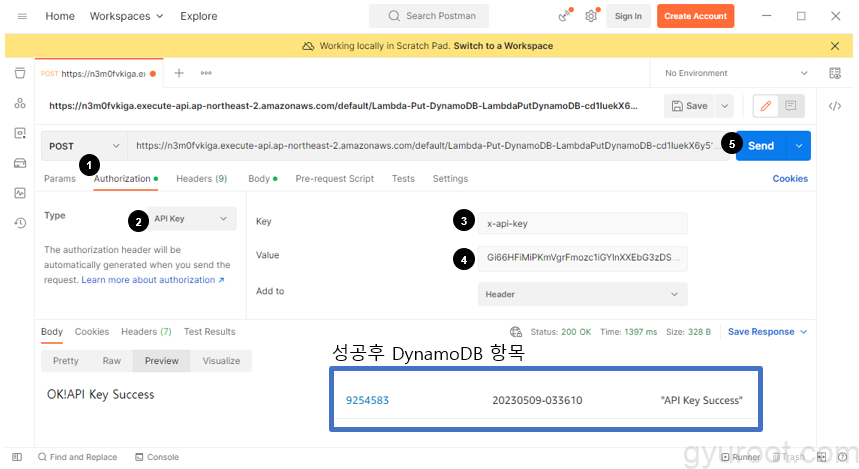Select the Pre-request Script tab
The height and width of the screenshot is (469, 859).
pos(334,179)
